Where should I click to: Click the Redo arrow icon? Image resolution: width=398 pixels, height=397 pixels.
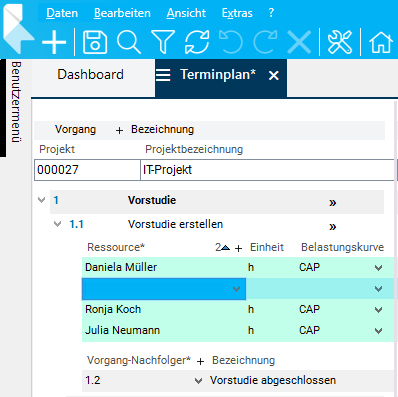click(x=265, y=42)
